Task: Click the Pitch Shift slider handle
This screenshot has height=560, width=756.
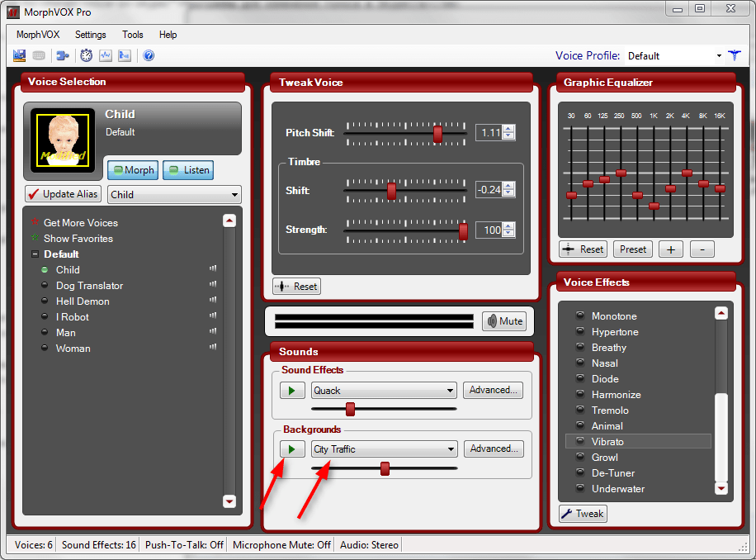Action: [x=437, y=133]
